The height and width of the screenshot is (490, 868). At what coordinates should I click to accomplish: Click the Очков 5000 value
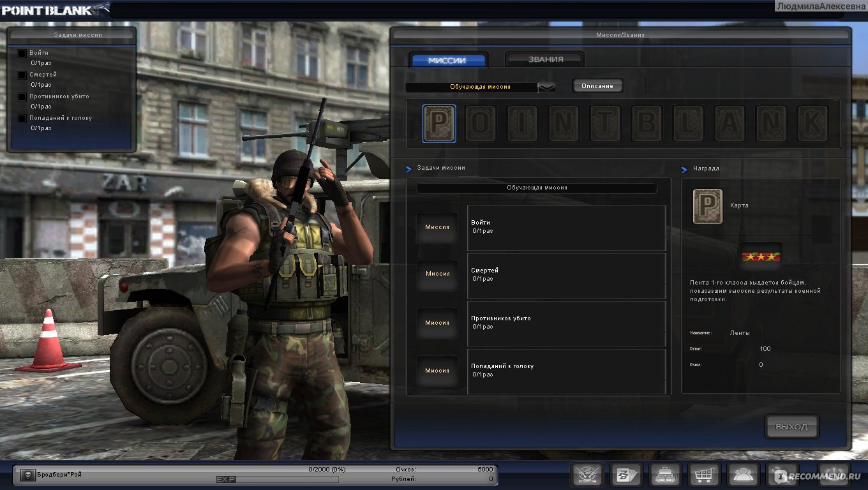pyautogui.click(x=485, y=469)
